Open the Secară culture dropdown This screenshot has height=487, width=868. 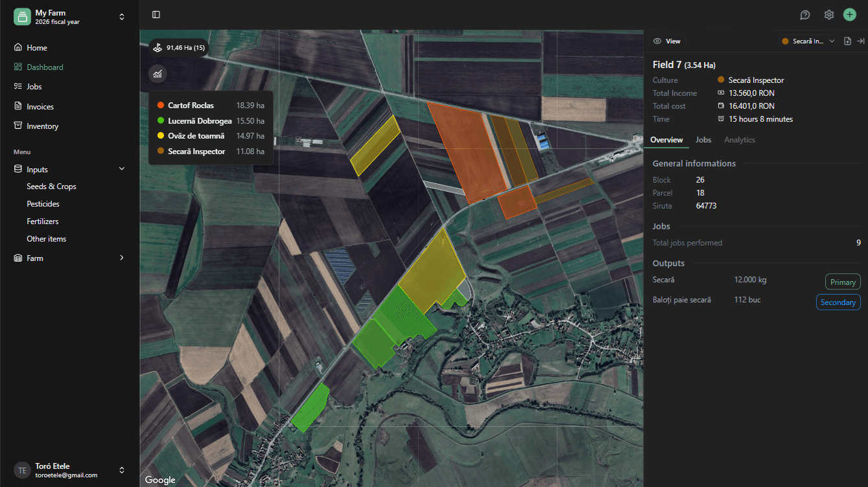coord(808,41)
